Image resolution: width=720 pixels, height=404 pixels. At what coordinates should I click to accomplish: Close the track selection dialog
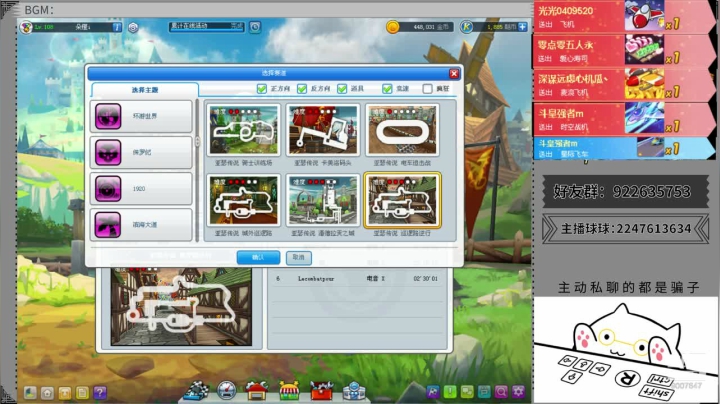coord(454,73)
